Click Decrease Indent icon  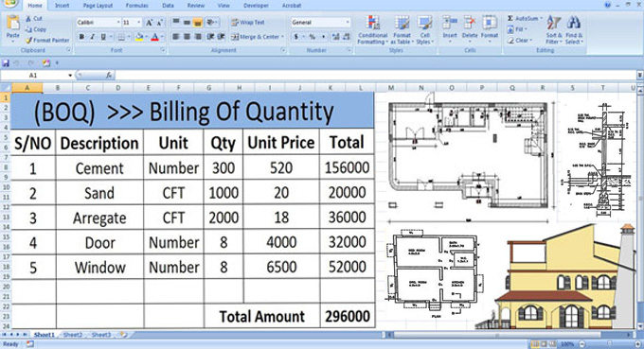pos(210,37)
